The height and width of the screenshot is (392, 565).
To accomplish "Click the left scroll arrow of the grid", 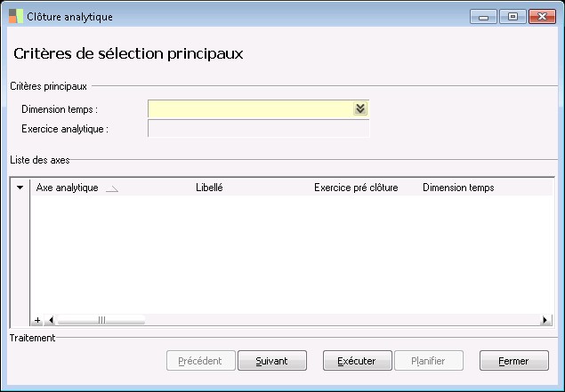I will [50, 320].
